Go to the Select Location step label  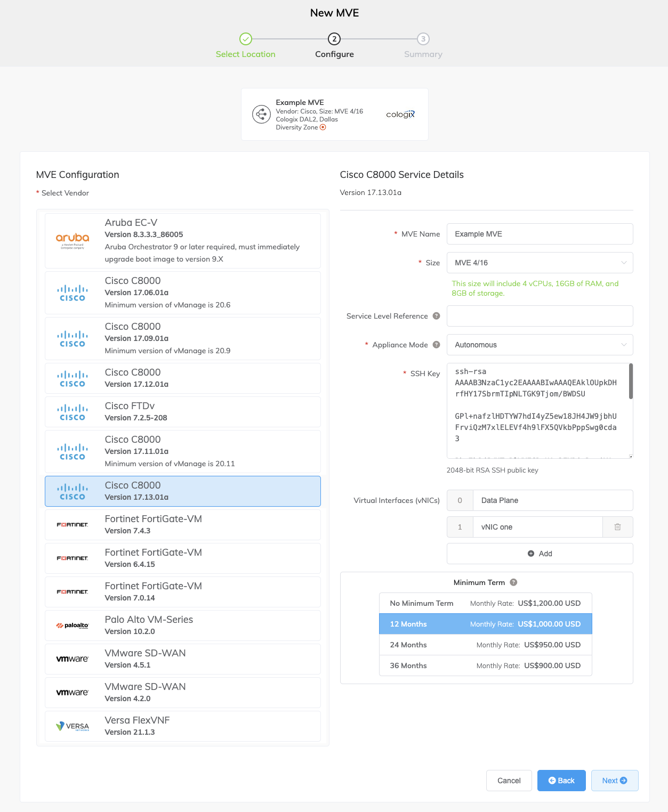point(245,54)
